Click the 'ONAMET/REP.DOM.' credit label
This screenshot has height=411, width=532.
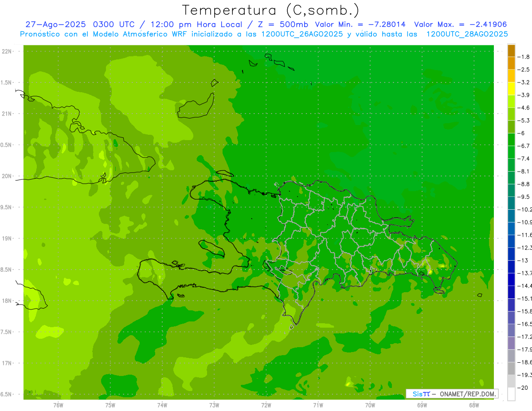467,394
